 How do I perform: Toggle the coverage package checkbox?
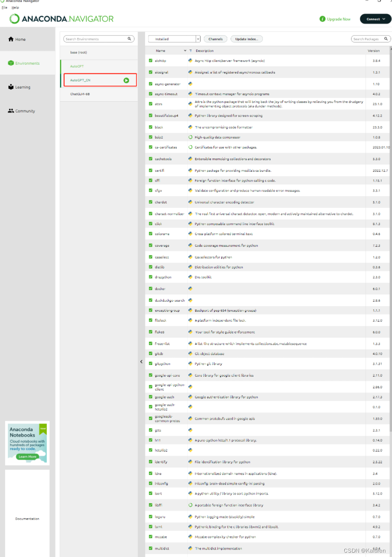coord(151,245)
